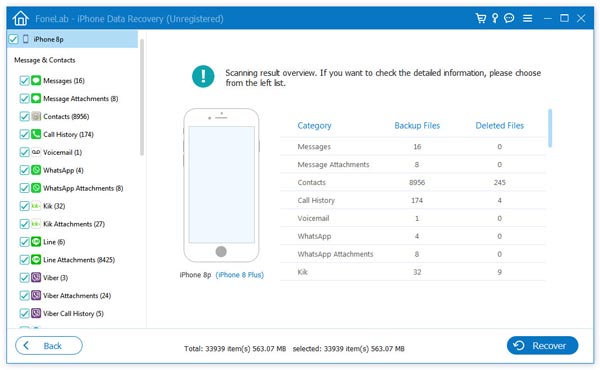
Task: Toggle the Contacts (8956) checkbox
Action: coord(24,116)
